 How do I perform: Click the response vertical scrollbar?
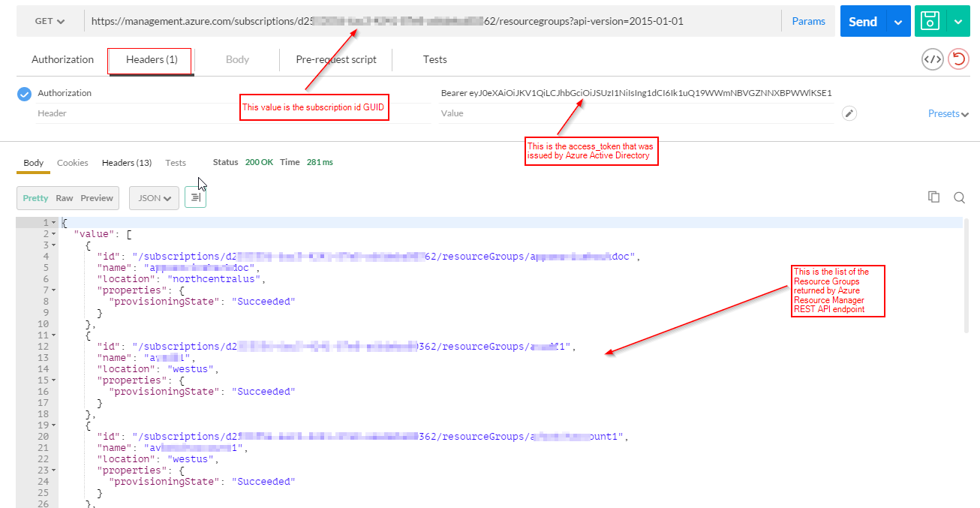pos(966,275)
